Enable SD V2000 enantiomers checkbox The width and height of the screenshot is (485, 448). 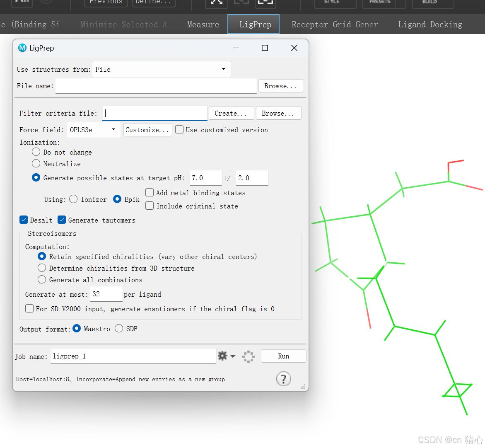point(29,308)
